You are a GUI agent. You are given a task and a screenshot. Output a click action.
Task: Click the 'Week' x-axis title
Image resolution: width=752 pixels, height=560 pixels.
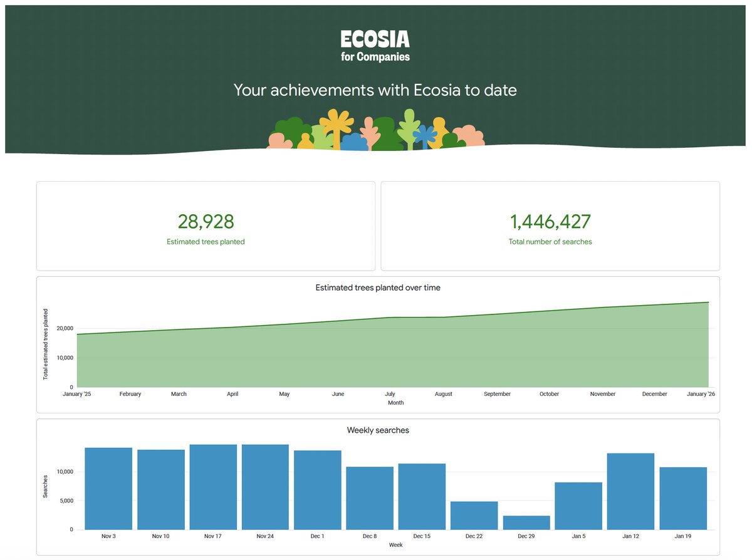pyautogui.click(x=395, y=545)
